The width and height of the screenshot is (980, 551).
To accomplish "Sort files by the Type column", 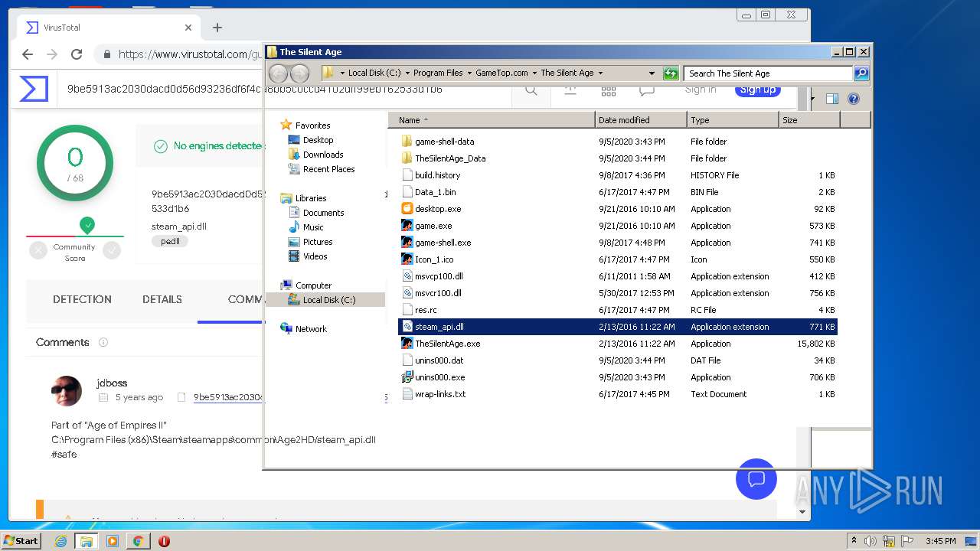I will point(733,120).
